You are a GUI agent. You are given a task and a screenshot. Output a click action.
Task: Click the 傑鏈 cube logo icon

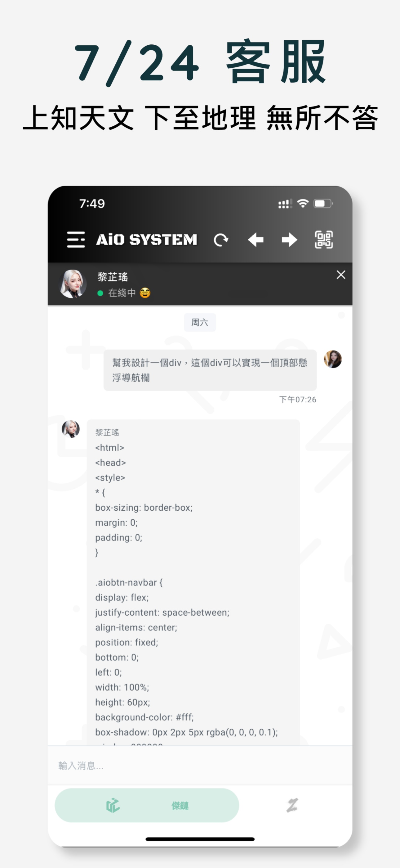pyautogui.click(x=113, y=805)
